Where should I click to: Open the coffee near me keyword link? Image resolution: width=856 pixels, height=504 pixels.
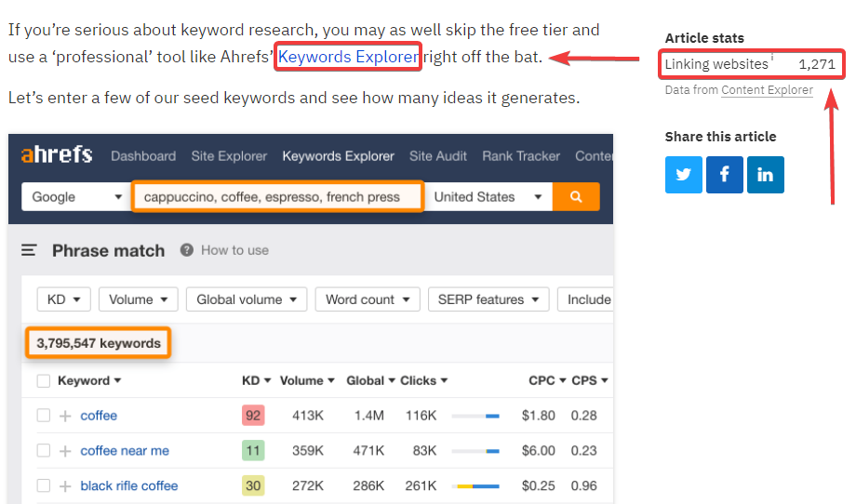point(125,451)
